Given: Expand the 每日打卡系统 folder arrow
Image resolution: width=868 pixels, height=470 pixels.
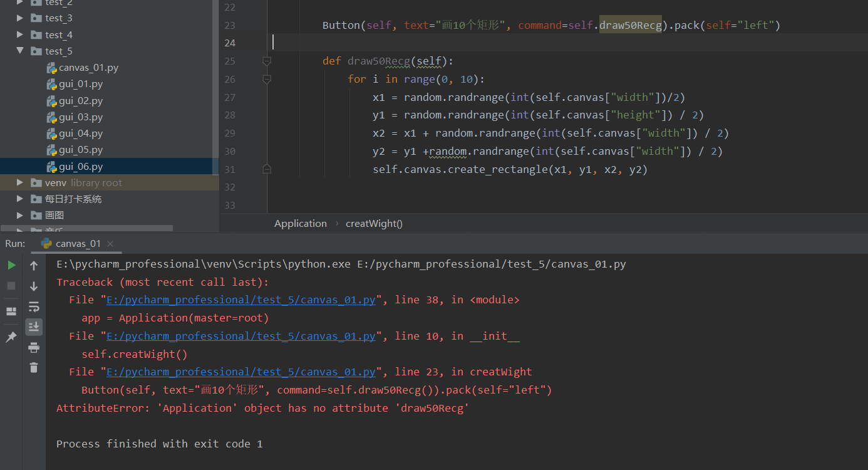Looking at the screenshot, I should pos(20,199).
